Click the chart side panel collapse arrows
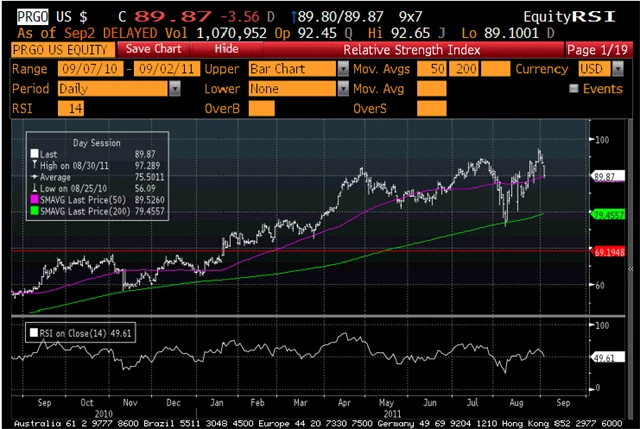The height and width of the screenshot is (429, 640). (631, 269)
